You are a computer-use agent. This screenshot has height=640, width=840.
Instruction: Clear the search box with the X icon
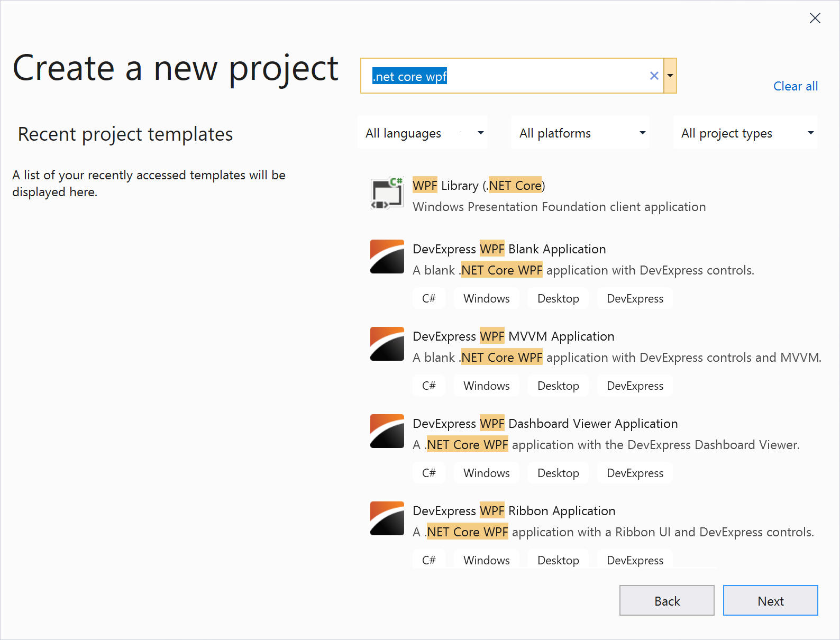pyautogui.click(x=654, y=76)
